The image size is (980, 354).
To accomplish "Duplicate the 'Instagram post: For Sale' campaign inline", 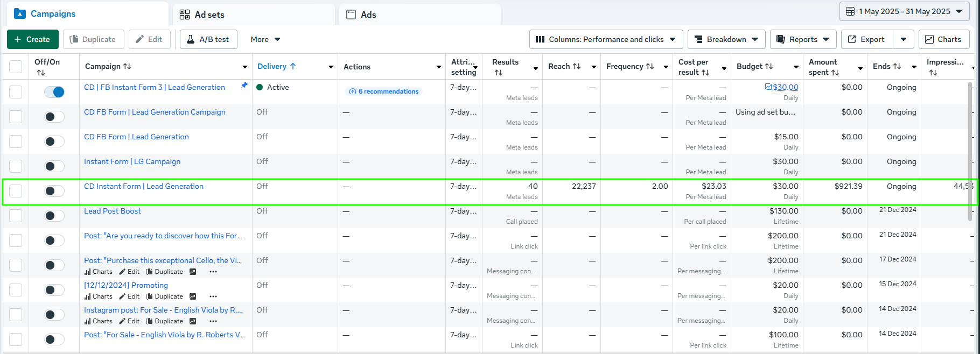I will (x=165, y=321).
